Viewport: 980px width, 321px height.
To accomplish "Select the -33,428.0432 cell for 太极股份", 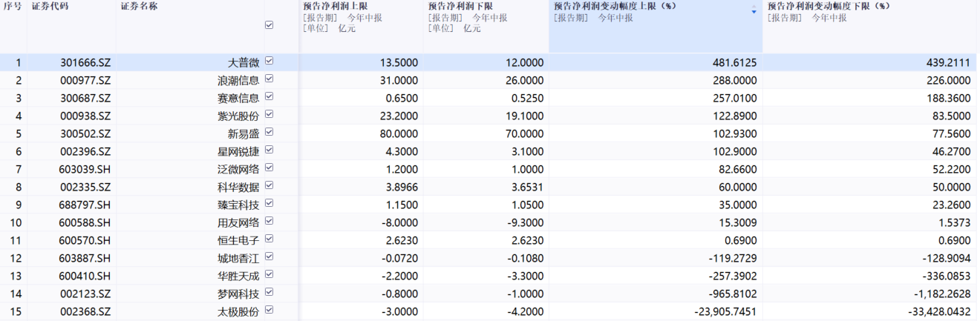I will click(871, 311).
